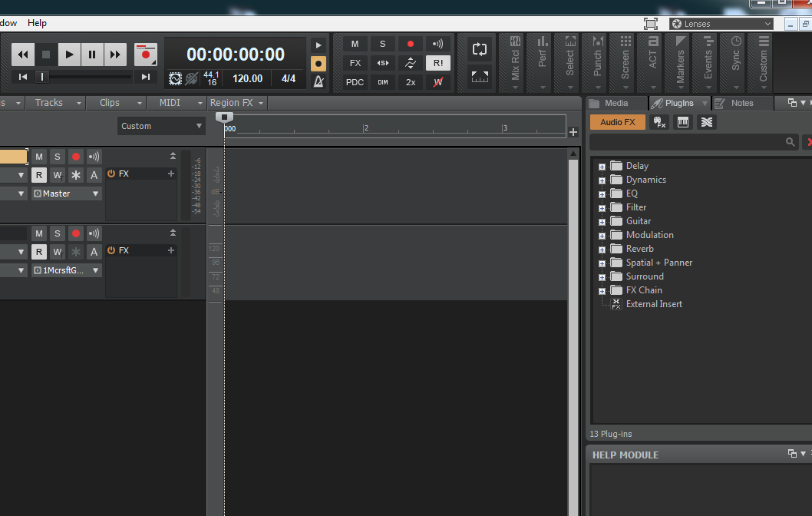Expand the Reverb plug-in folder
This screenshot has width=812, height=516.
[602, 250]
